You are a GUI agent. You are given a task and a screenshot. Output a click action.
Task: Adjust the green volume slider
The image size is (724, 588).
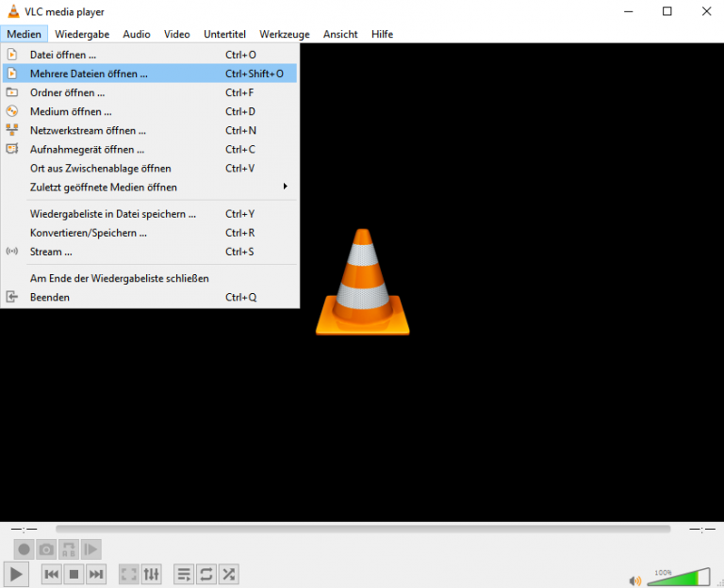[679, 578]
